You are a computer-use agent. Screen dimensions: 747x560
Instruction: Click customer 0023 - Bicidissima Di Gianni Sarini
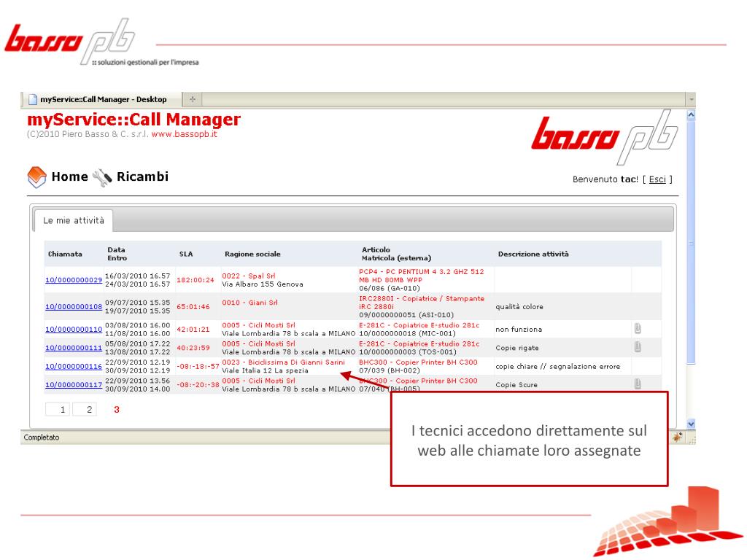pyautogui.click(x=284, y=362)
